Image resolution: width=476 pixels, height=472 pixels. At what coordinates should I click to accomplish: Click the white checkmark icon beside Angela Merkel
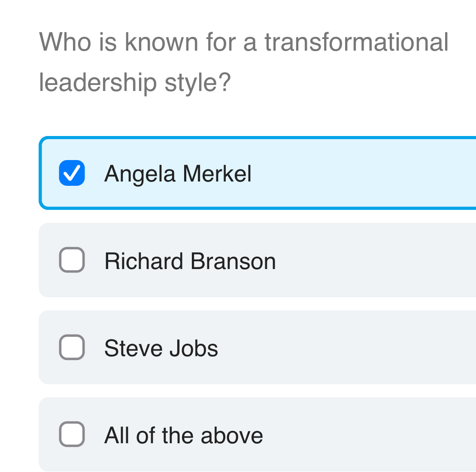coord(72,173)
